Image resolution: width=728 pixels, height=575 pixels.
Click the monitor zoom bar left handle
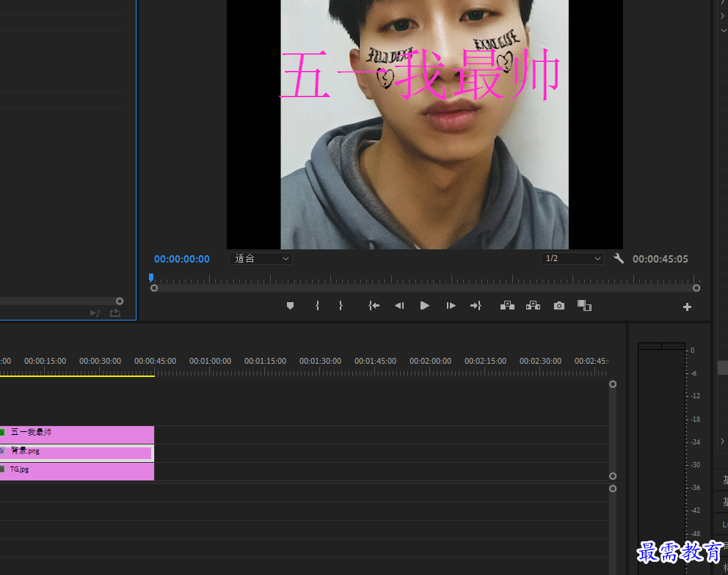pyautogui.click(x=154, y=288)
